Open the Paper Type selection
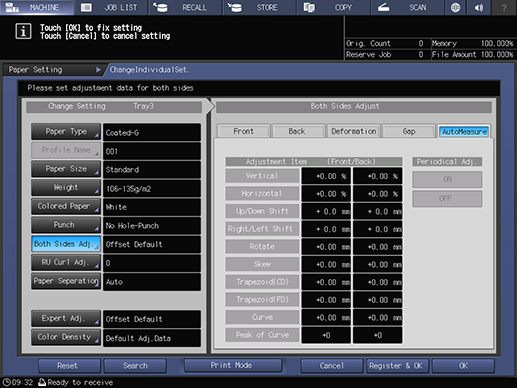Viewport: 517px width, 388px height. (x=66, y=132)
